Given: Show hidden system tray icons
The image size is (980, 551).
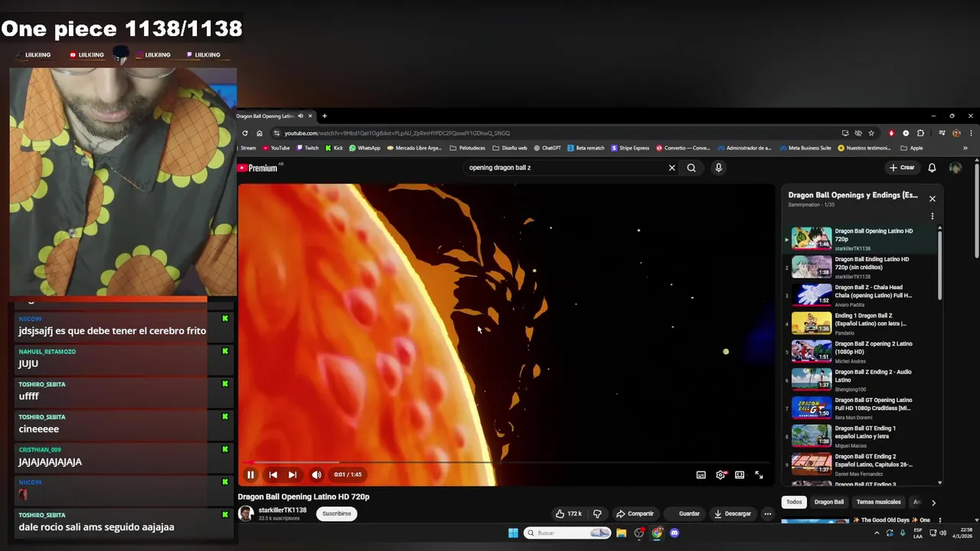Looking at the screenshot, I should 877,533.
